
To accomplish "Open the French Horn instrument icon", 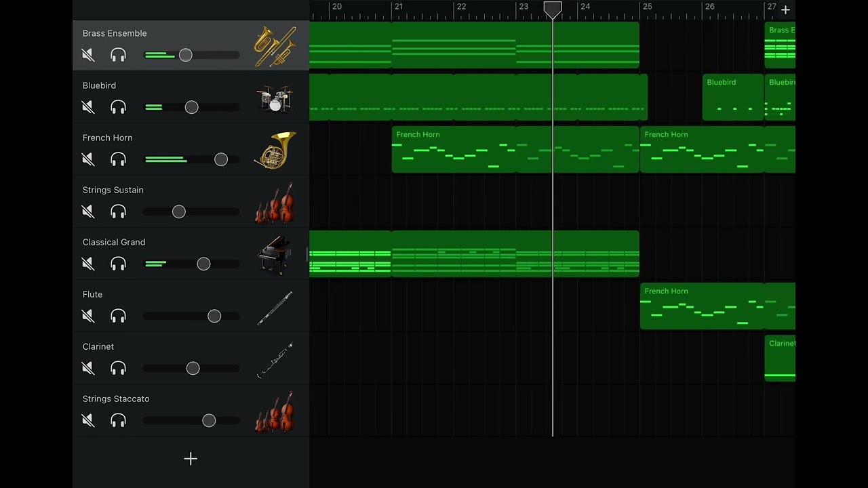I will 275,150.
